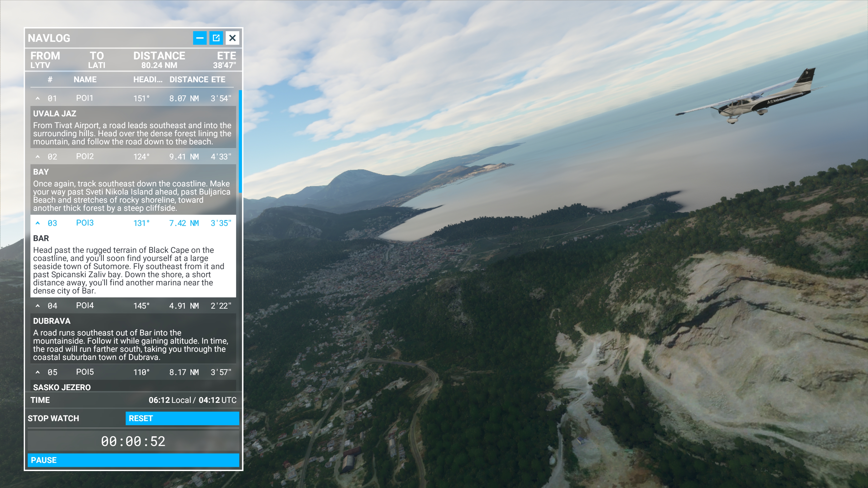Click the NAME column header
The height and width of the screenshot is (488, 868).
tap(85, 80)
